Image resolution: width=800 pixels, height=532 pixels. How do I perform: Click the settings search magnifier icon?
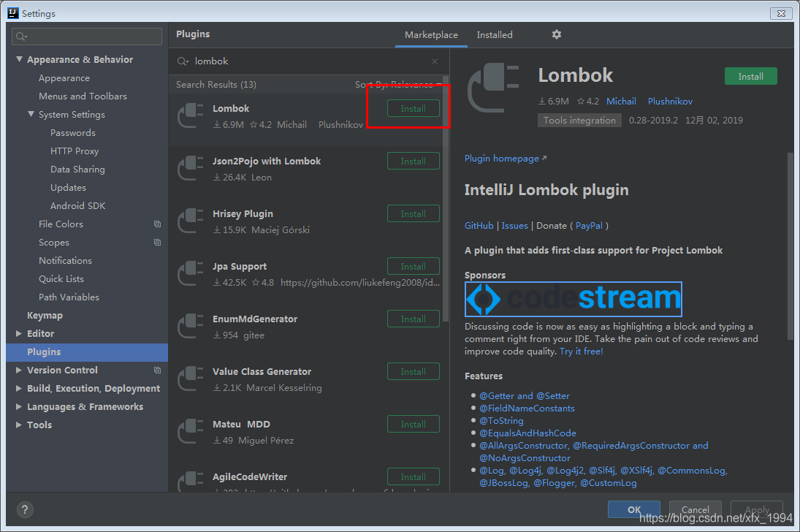pos(21,37)
